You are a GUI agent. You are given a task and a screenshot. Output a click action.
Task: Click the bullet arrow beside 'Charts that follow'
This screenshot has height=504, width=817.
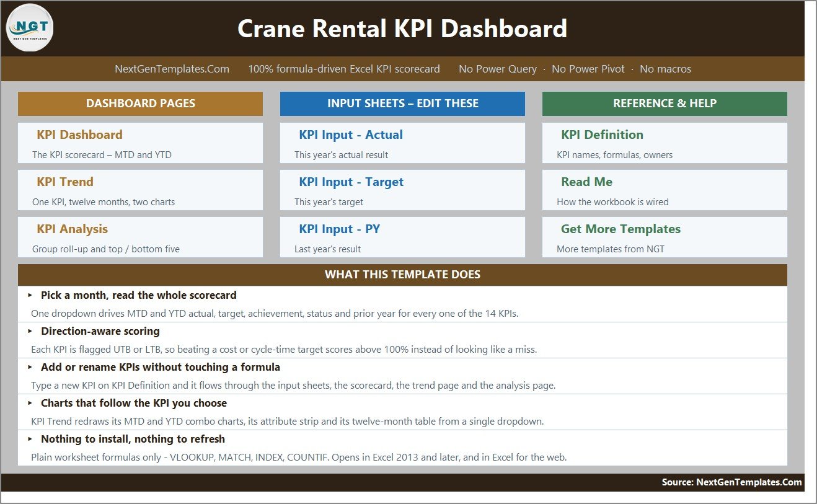click(30, 403)
